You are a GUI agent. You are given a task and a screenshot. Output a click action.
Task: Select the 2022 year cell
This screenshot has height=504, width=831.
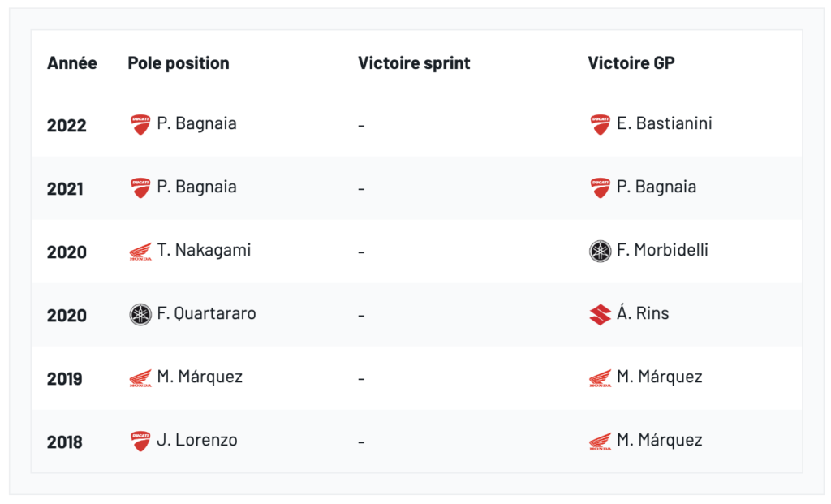(67, 126)
